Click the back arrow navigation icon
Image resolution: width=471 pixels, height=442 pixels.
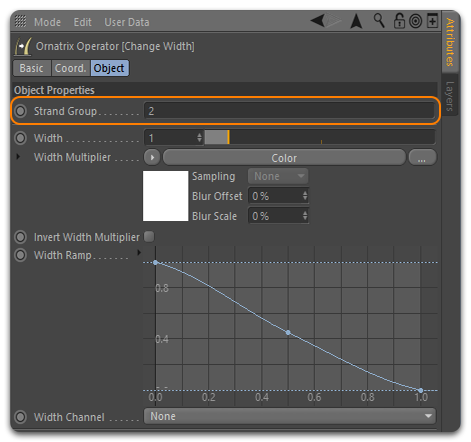coord(318,21)
